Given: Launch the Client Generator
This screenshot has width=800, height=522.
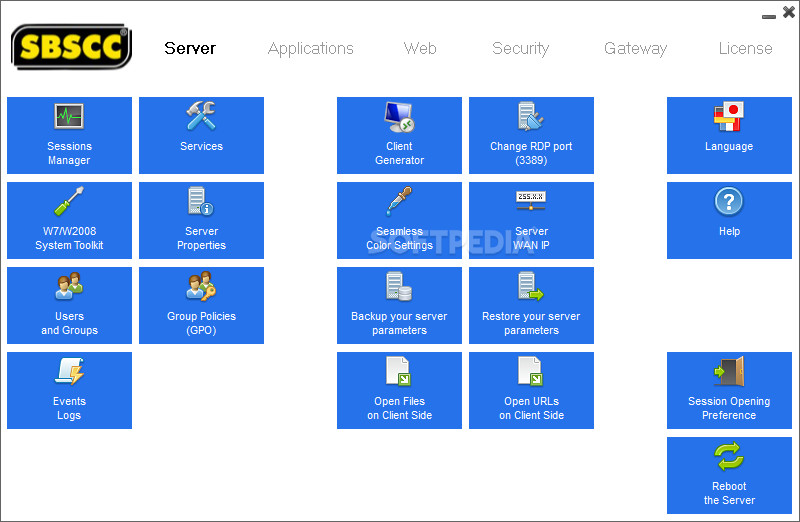Looking at the screenshot, I should (x=399, y=135).
